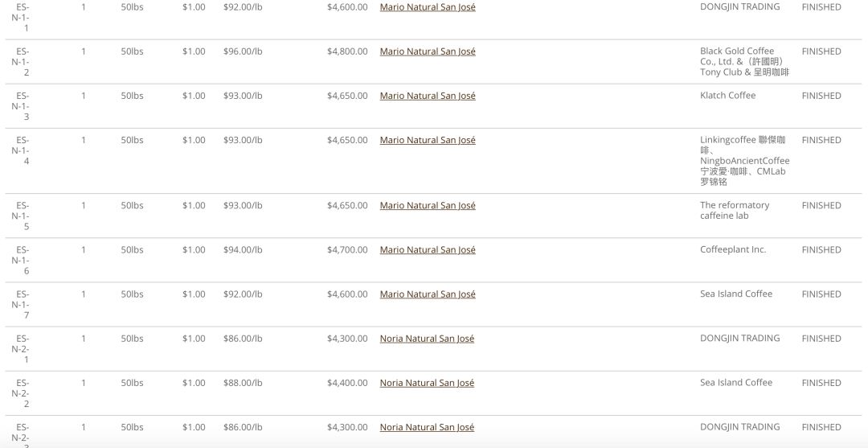
Task: Select the FINISHED status in Klatch Coffee row
Action: tap(821, 96)
